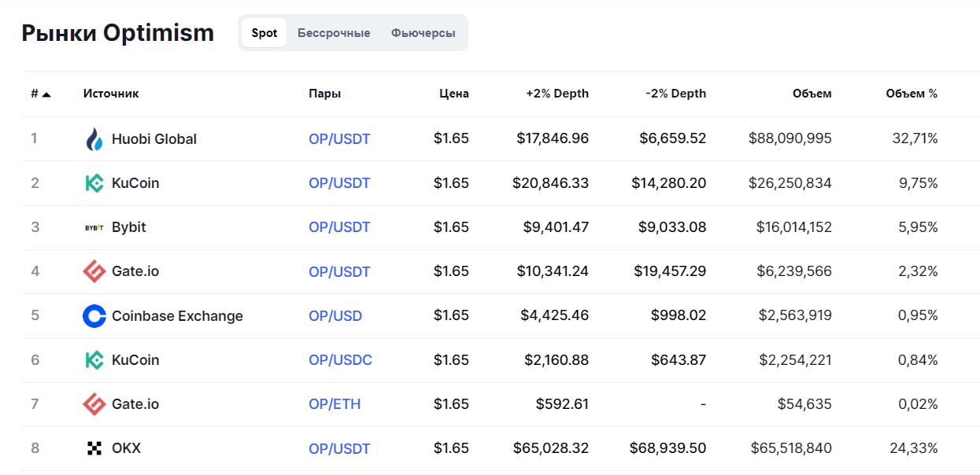Click volume value $88,090,995
The height and width of the screenshot is (475, 980).
(790, 138)
